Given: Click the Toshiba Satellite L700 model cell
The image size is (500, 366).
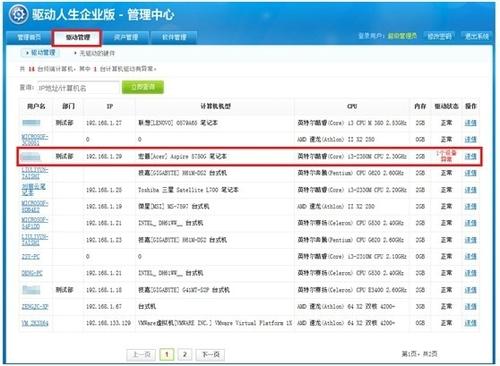Looking at the screenshot, I should [x=188, y=190].
